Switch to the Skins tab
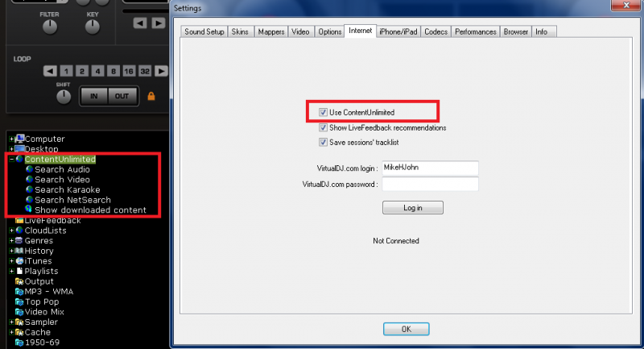 tap(240, 31)
